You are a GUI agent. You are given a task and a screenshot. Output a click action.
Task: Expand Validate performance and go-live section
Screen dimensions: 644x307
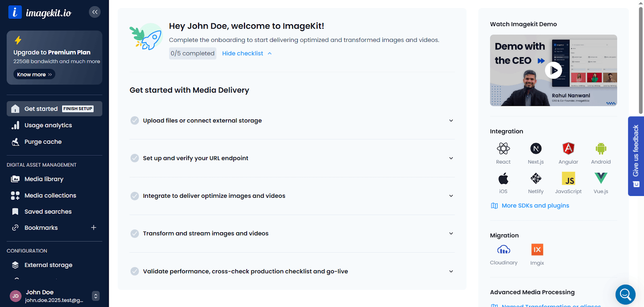(451, 272)
